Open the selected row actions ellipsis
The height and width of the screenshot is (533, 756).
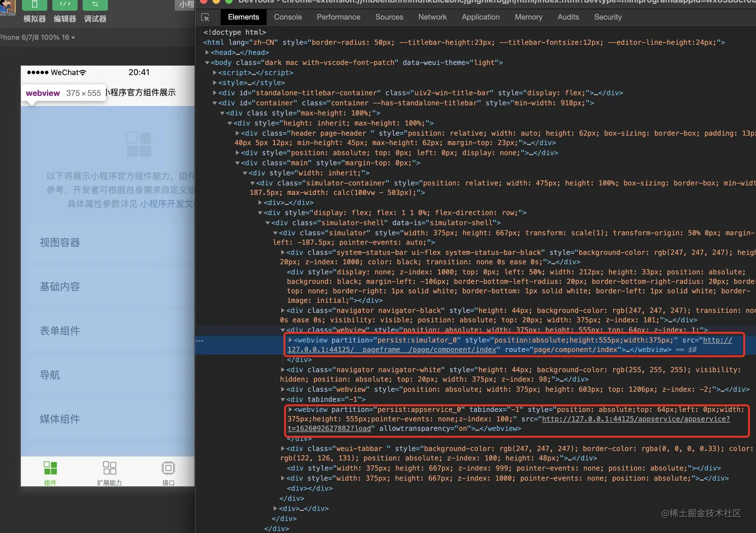(199, 341)
